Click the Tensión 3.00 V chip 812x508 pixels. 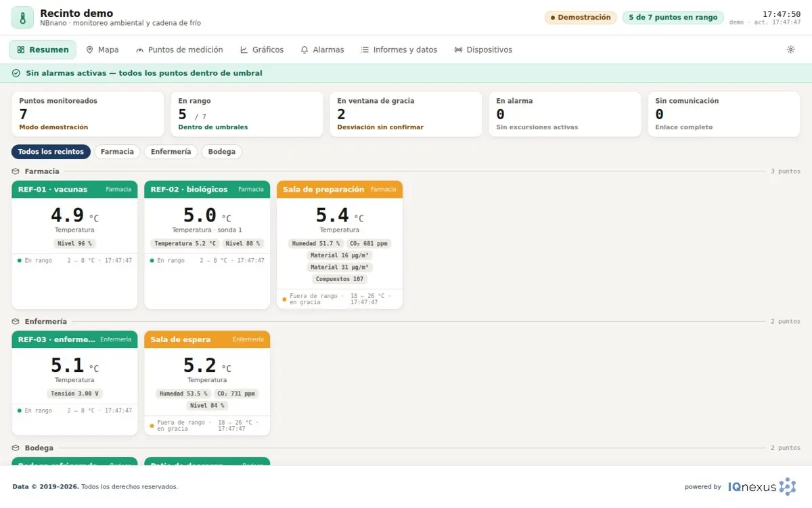(x=74, y=394)
